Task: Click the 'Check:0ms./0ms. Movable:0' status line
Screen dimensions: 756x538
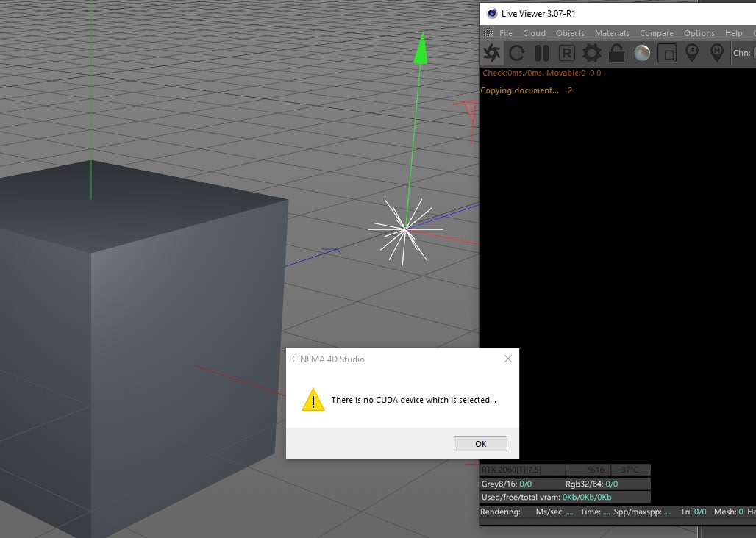Action: click(x=541, y=73)
